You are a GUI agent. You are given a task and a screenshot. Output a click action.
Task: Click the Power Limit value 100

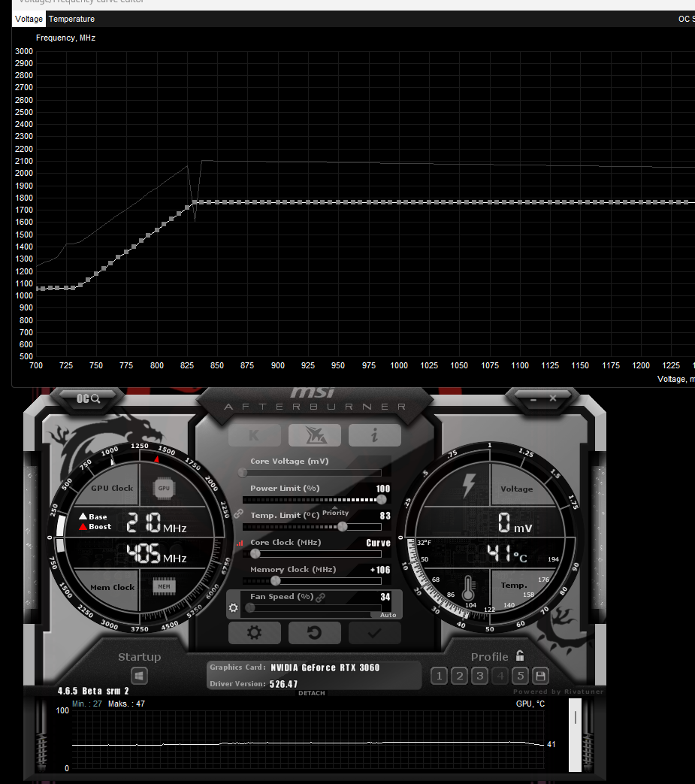(383, 489)
